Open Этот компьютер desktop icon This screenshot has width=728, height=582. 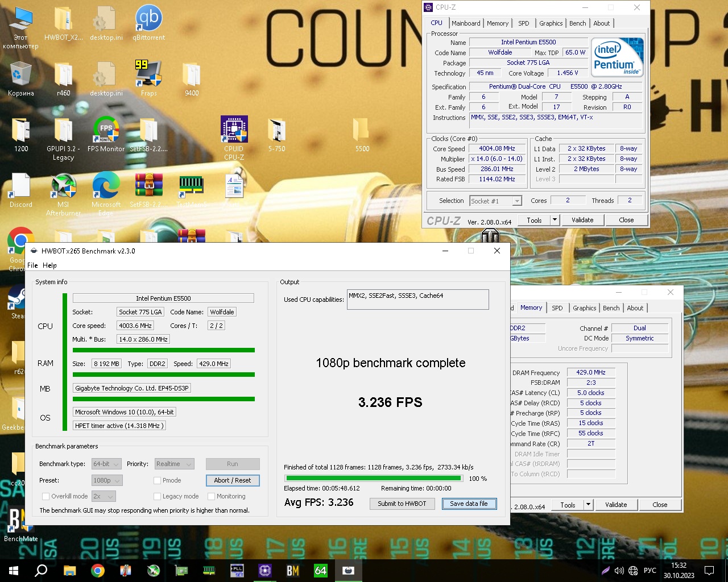click(x=21, y=28)
